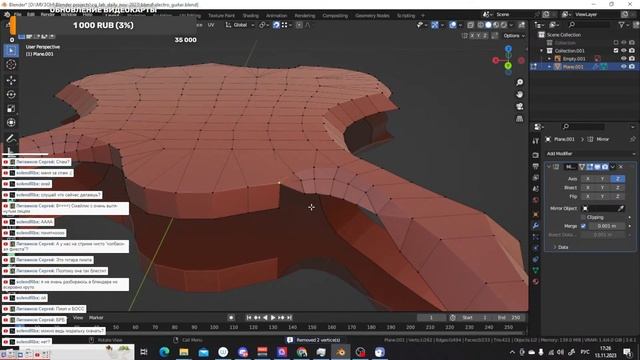
Task: Click the current frame number field
Action: 431,318
